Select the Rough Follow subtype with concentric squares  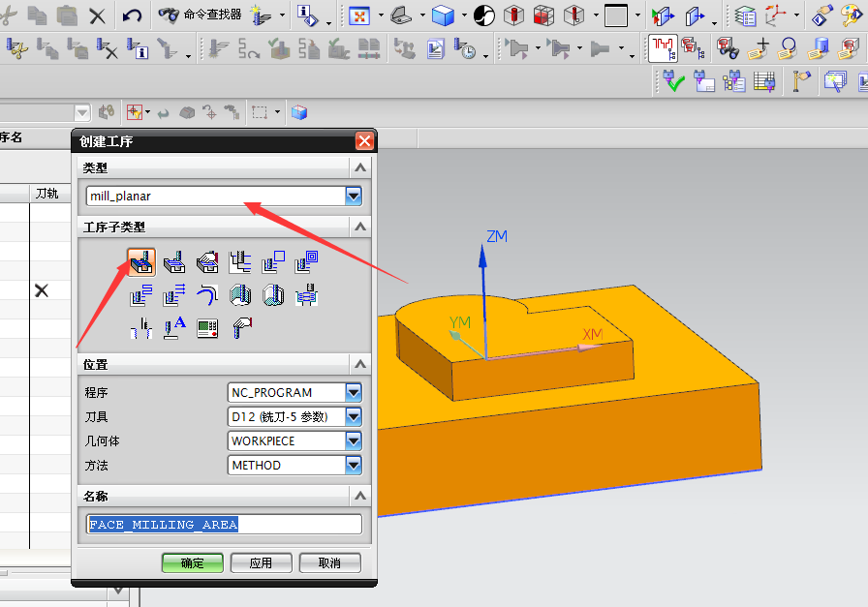click(306, 262)
